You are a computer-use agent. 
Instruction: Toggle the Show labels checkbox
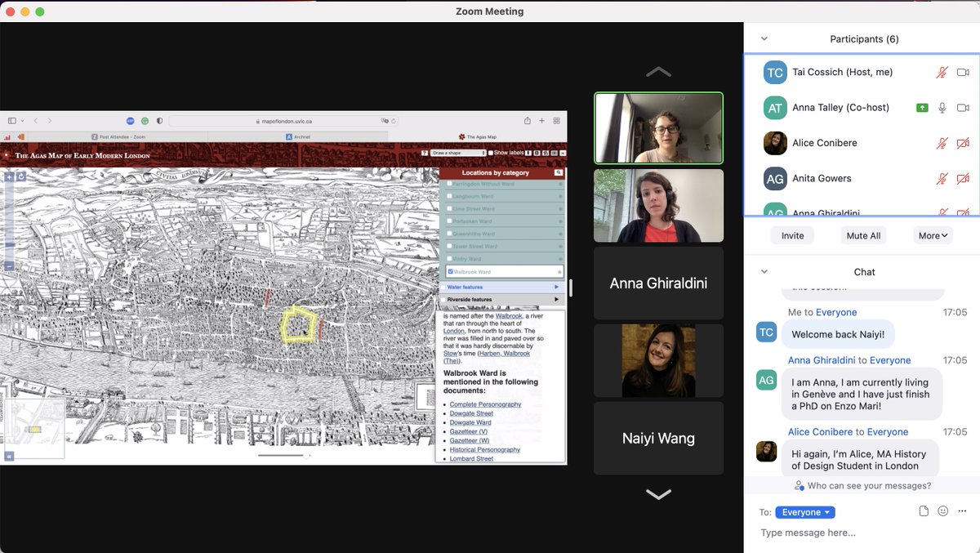coord(491,153)
